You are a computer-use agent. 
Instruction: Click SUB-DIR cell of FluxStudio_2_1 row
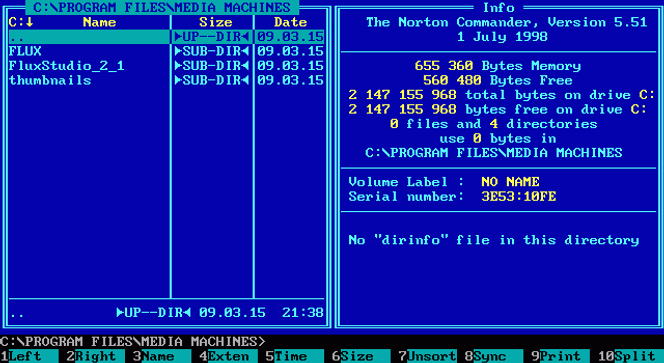tap(212, 66)
